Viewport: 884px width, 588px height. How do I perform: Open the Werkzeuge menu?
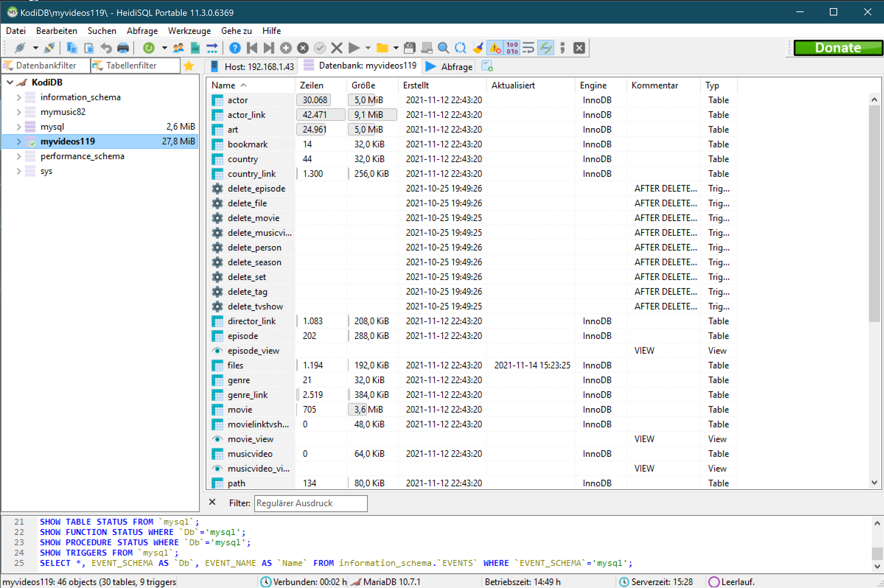189,31
